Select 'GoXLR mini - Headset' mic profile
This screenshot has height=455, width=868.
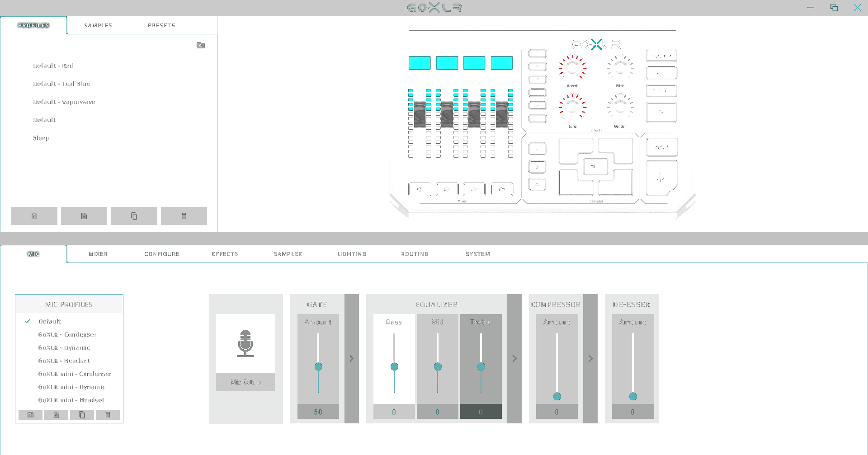click(71, 400)
